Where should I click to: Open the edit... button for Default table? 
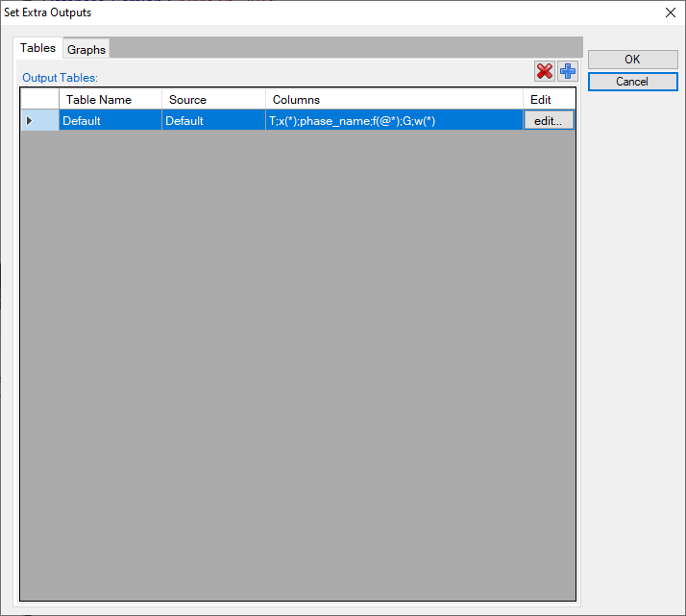coord(549,120)
